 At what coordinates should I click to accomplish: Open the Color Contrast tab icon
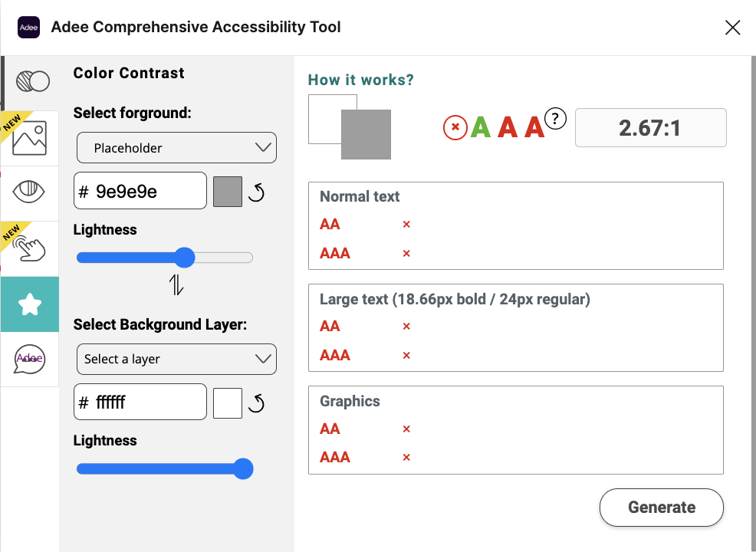[x=32, y=81]
